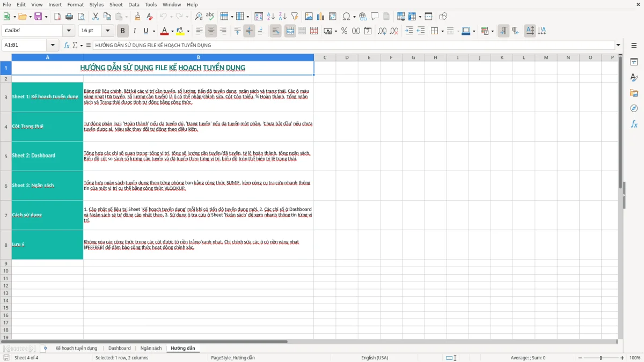The width and height of the screenshot is (644, 362).
Task: Open the Font Name dropdown
Action: click(x=69, y=31)
